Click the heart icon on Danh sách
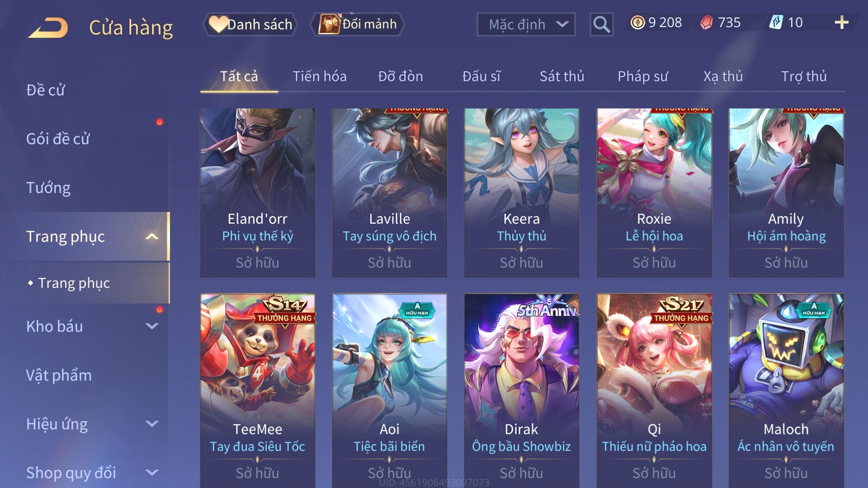 [218, 24]
